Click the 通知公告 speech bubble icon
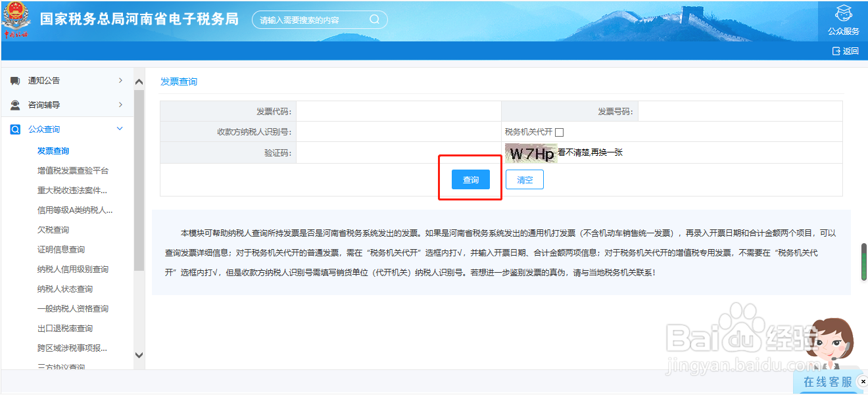Image resolution: width=868 pixels, height=395 pixels. pyautogui.click(x=15, y=80)
